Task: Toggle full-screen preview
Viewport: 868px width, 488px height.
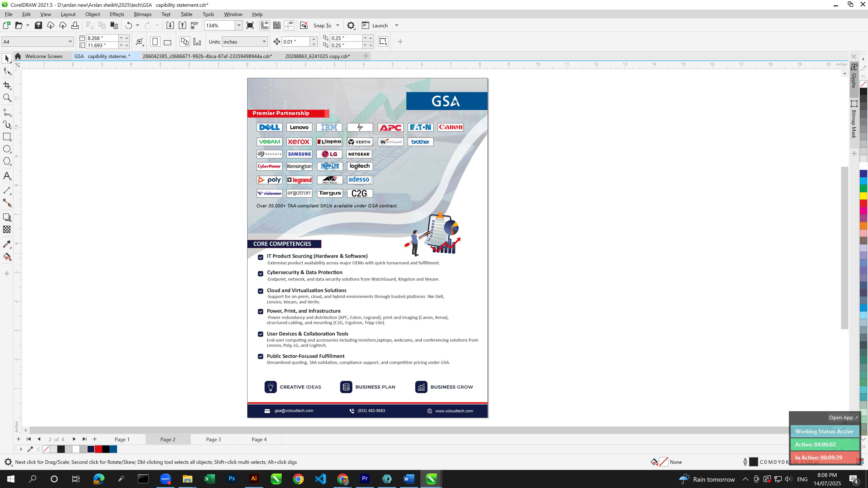Action: pos(250,26)
